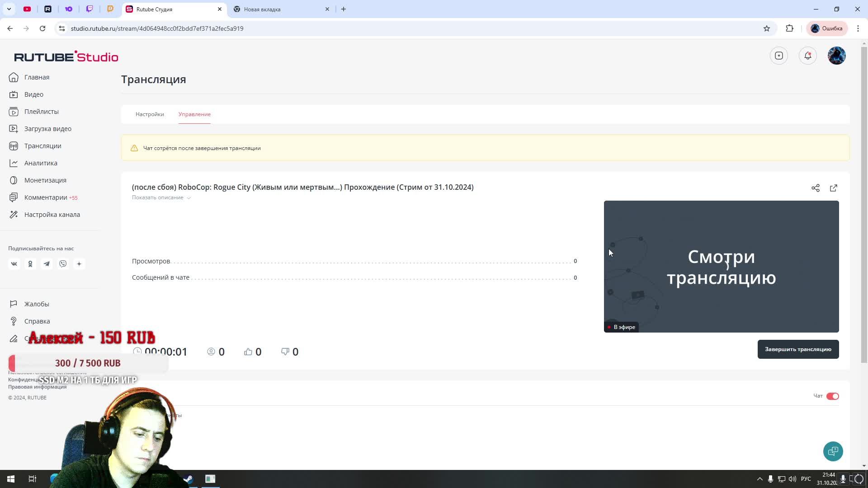
Task: Open Dzen social link icon
Action: (x=79, y=264)
